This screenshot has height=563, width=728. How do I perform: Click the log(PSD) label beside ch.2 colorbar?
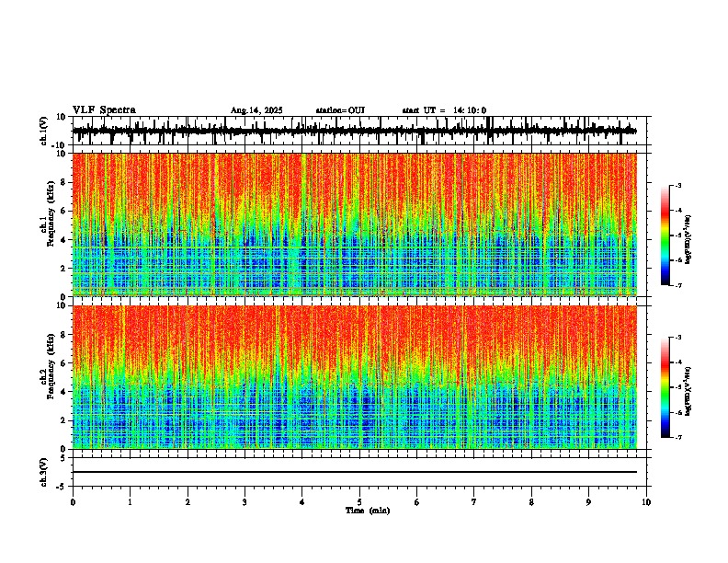coord(688,391)
